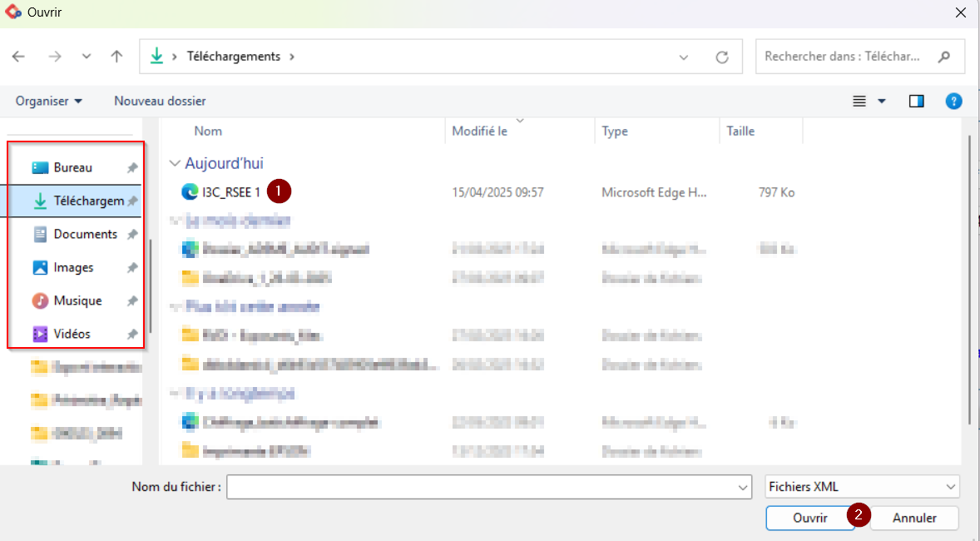Open the Organiser menu
This screenshot has height=541, width=980.
49,101
